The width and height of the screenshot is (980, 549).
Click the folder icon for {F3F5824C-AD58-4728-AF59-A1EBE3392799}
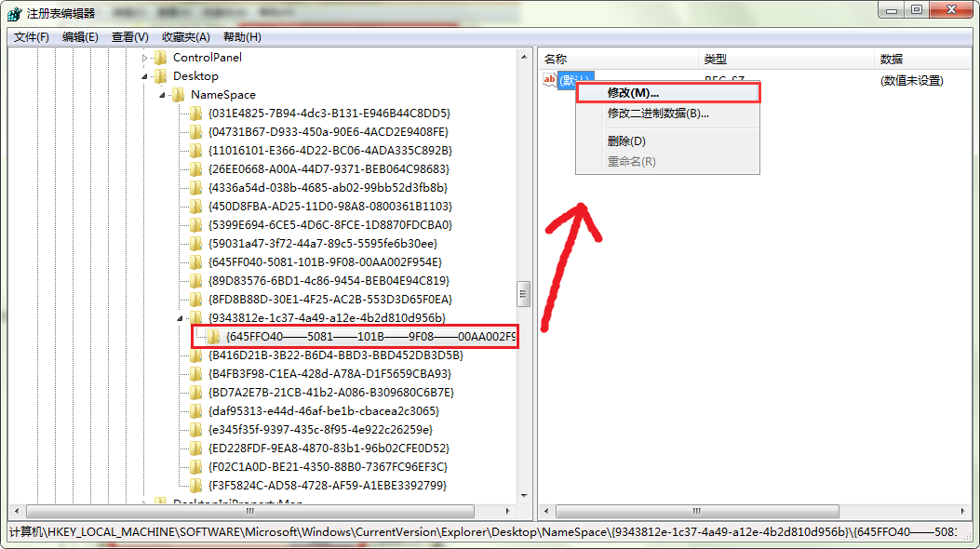[195, 486]
